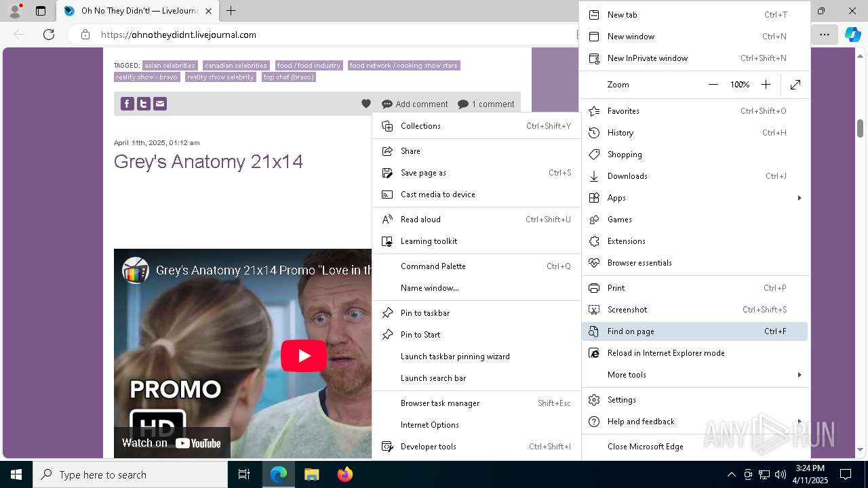This screenshot has width=868, height=488.
Task: Open Browser essentials entry
Action: click(694, 263)
